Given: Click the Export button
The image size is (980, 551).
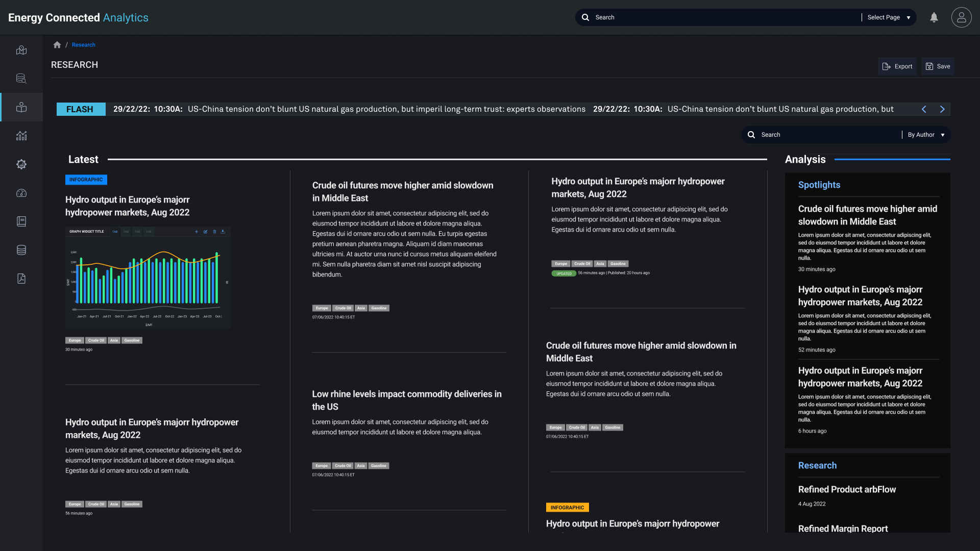Looking at the screenshot, I should pyautogui.click(x=897, y=66).
